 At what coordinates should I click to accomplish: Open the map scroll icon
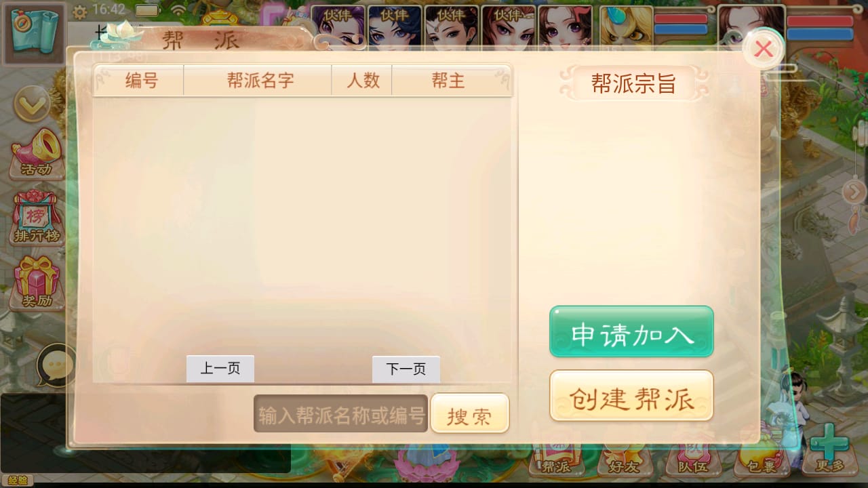pos(34,34)
